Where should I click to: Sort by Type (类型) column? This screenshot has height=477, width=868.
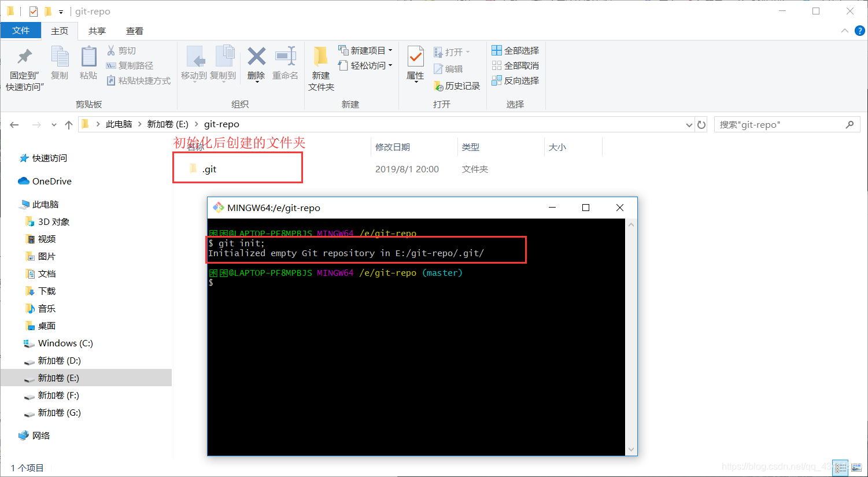click(x=471, y=147)
